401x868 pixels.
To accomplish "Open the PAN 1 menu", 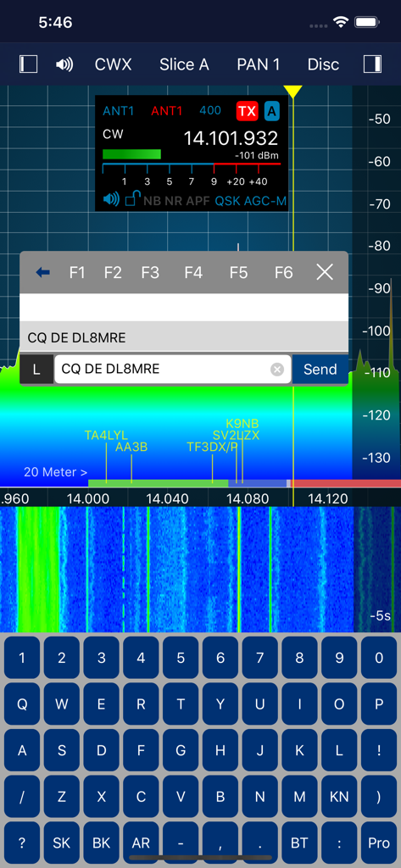I will coord(258,64).
